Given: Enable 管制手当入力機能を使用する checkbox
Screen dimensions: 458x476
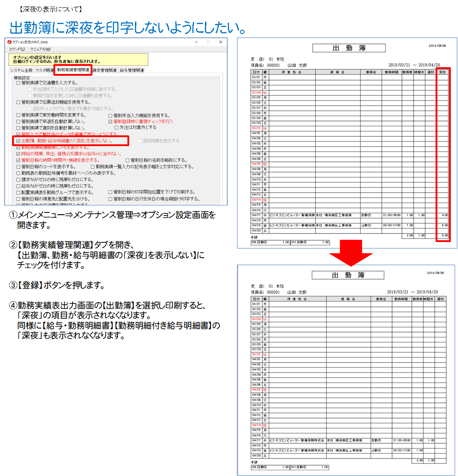Looking at the screenshot, I should click(110, 115).
